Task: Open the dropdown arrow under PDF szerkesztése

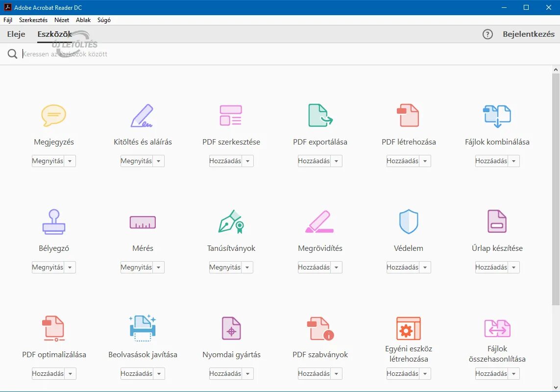Action: pos(248,161)
